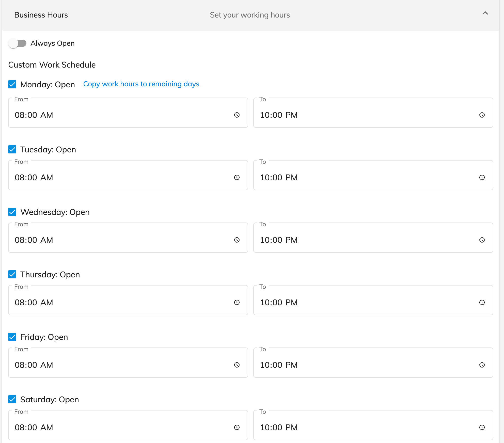504x443 pixels.
Task: Click the Business Hours header title
Action: (x=41, y=15)
